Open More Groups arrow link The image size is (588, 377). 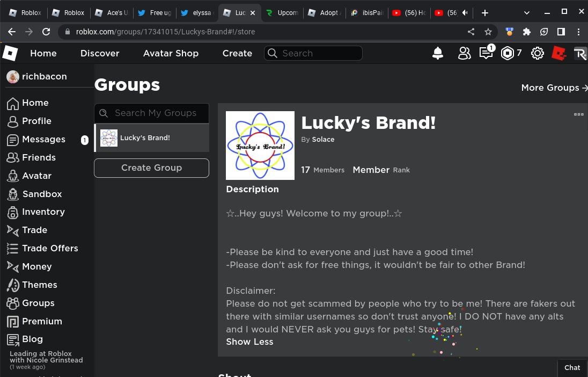click(554, 88)
